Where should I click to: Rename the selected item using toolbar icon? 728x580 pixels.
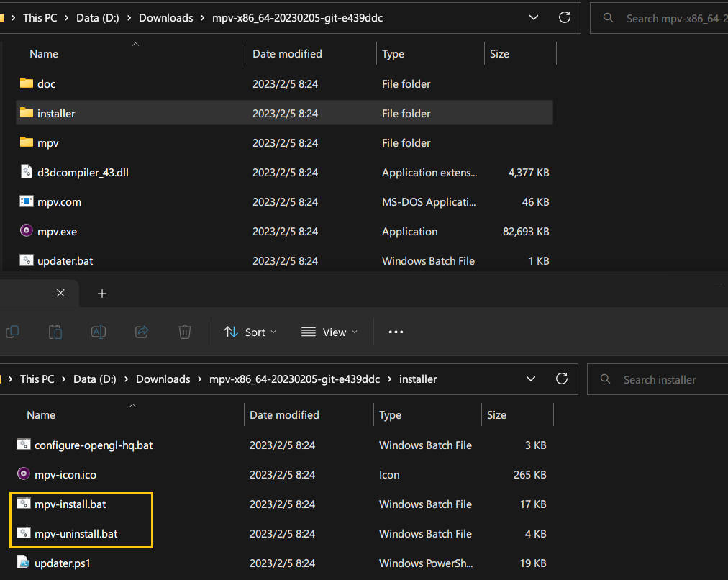[x=98, y=332]
